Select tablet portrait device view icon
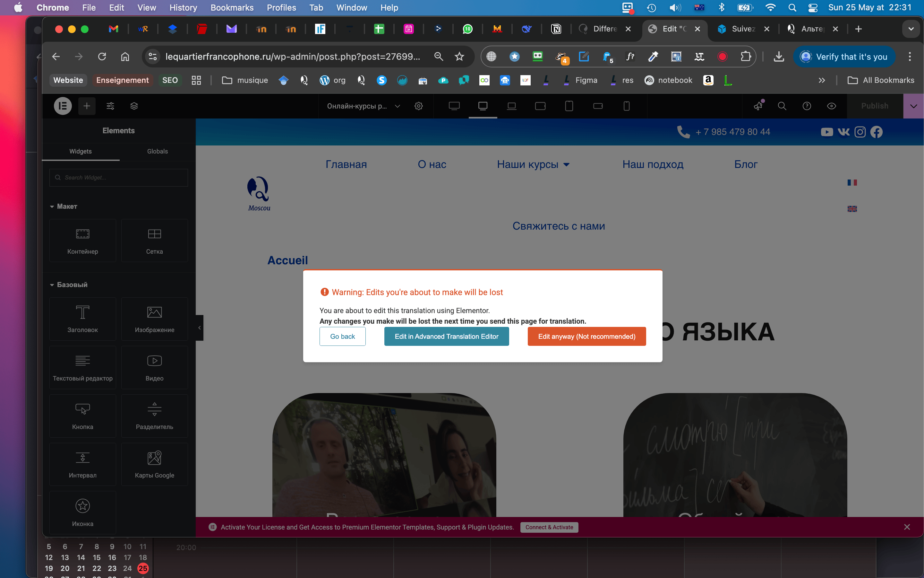Viewport: 924px width, 578px height. coord(569,106)
